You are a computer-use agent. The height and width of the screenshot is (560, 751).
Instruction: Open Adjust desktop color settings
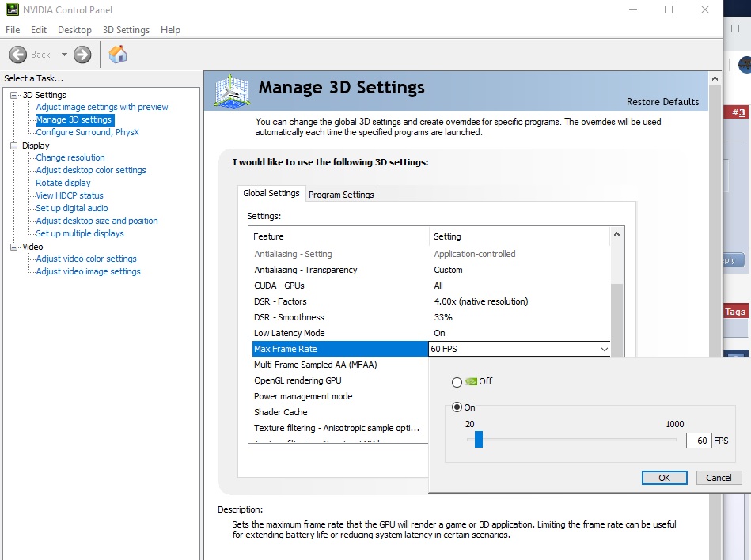pos(91,170)
